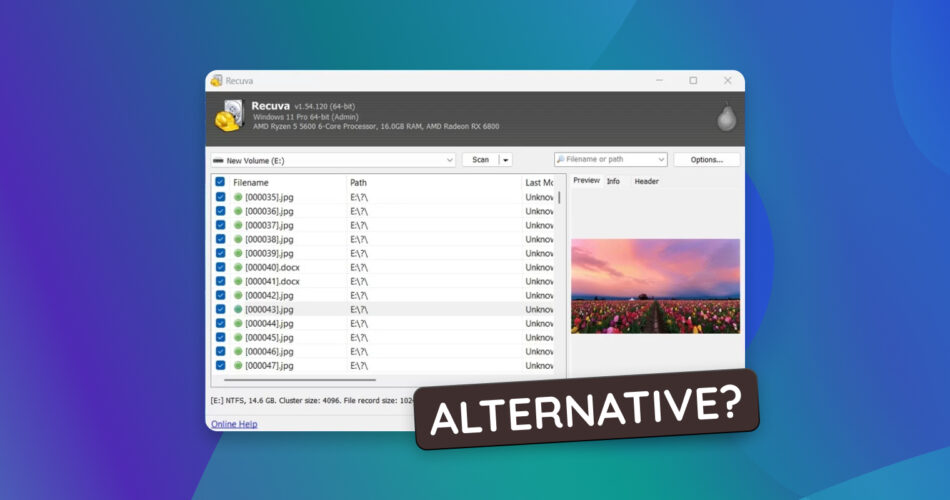
Task: Switch to the Preview tab
Action: tap(586, 181)
